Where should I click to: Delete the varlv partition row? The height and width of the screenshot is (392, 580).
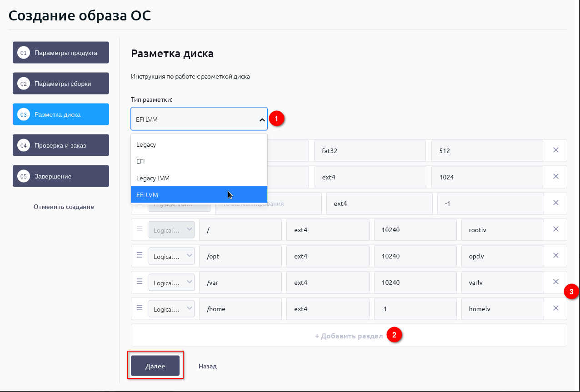555,282
